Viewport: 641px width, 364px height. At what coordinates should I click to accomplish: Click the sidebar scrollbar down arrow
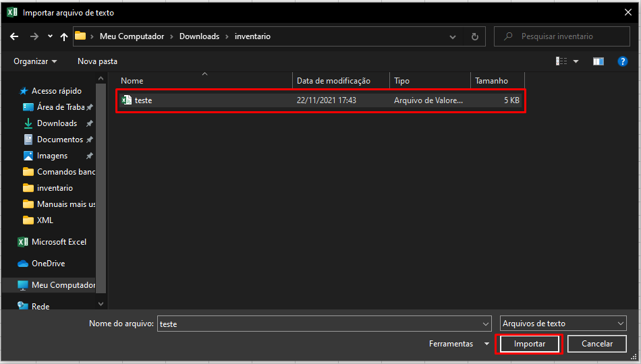coord(101,303)
